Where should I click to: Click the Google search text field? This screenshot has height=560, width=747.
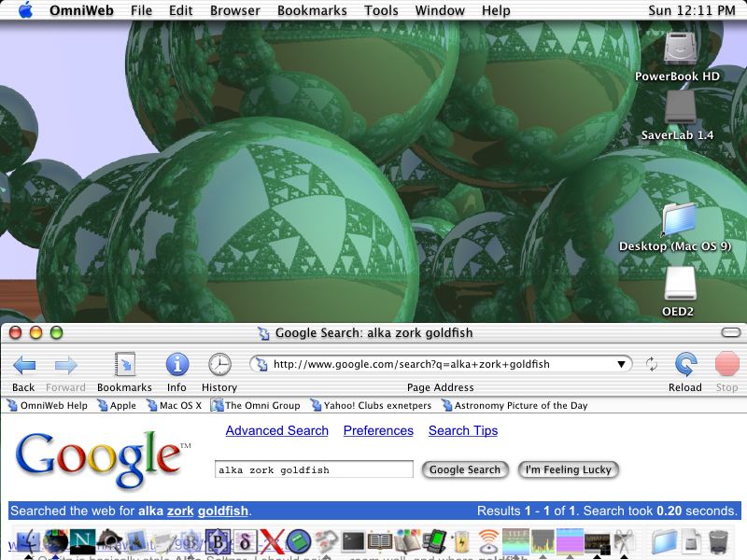(314, 469)
